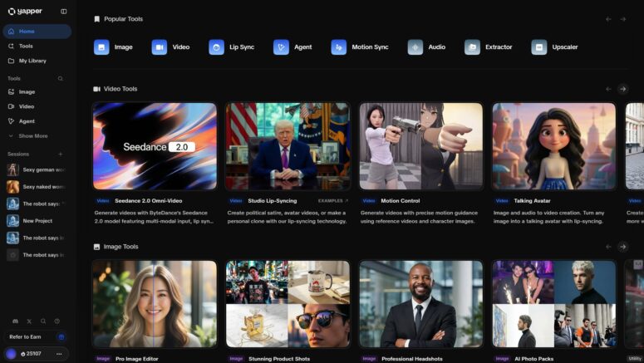This screenshot has height=363, width=644.
Task: Click Popular Tools previous arrow
Action: coord(608,19)
